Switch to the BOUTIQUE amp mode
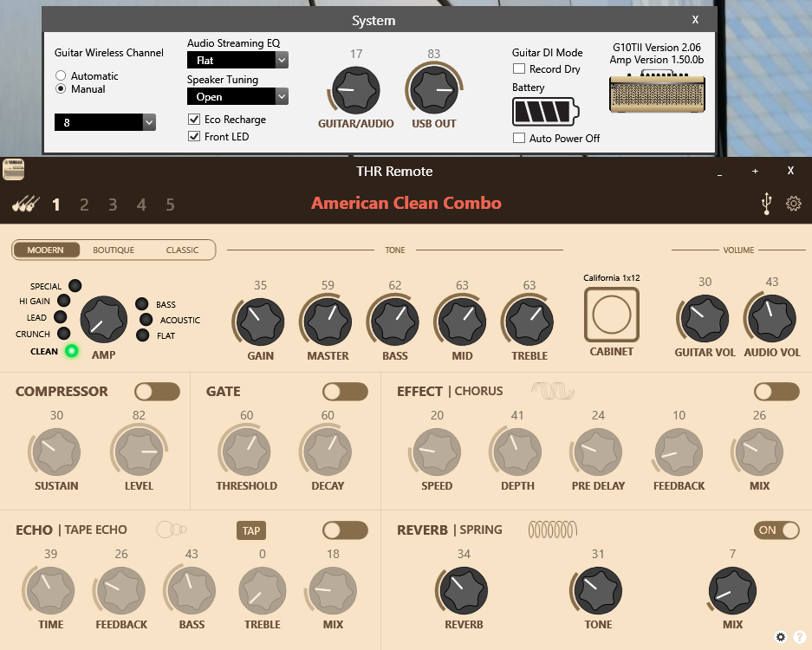 point(114,250)
